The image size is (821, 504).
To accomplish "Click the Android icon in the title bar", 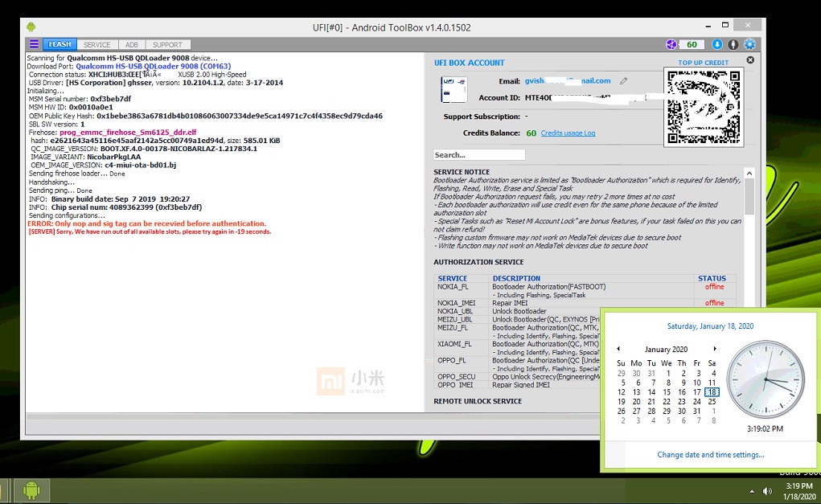I will point(31,27).
